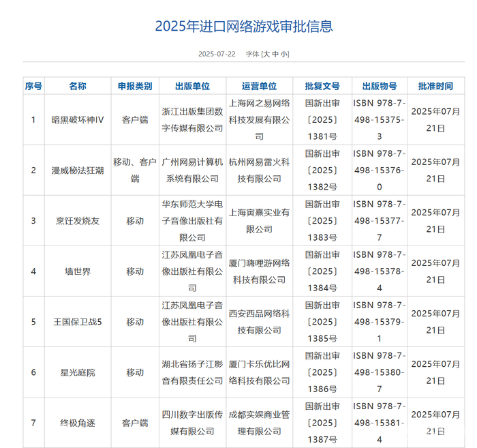The height and width of the screenshot is (448, 477).
Task: Click approval number 1384号 cell
Action: [x=322, y=271]
